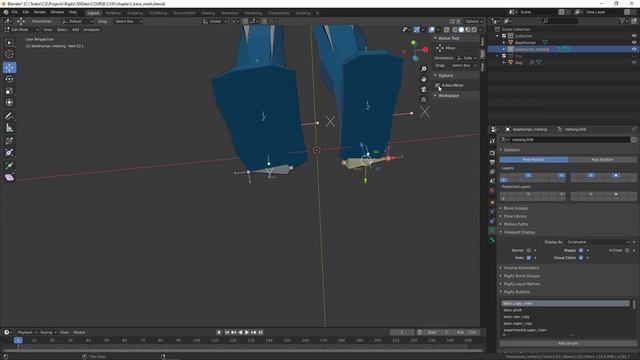Select the Rotate tool
The width and height of the screenshot is (640, 360).
(9, 79)
